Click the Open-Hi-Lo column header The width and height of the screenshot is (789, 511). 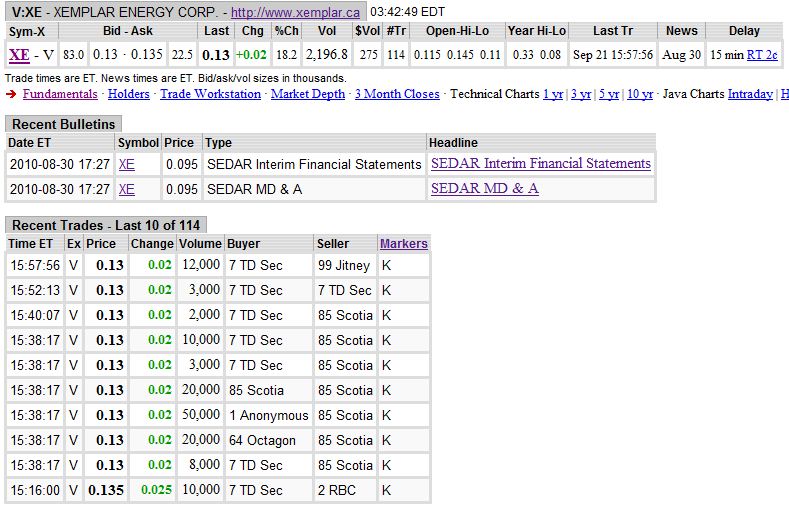pyautogui.click(x=457, y=31)
